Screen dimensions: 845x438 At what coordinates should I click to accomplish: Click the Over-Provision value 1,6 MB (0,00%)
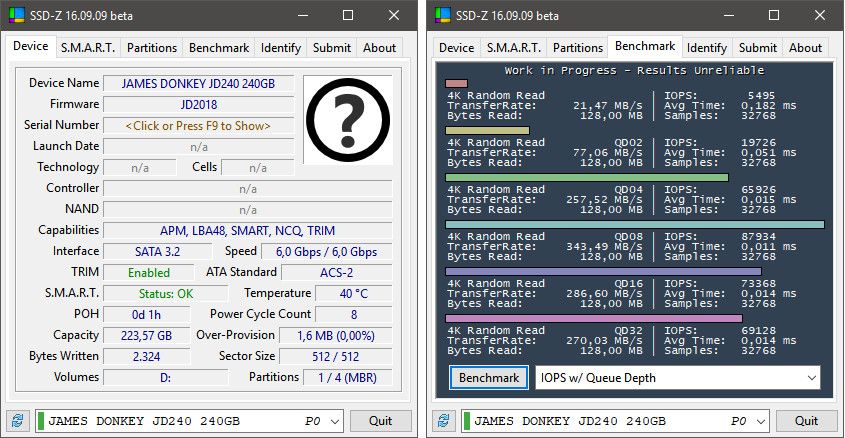coord(336,336)
